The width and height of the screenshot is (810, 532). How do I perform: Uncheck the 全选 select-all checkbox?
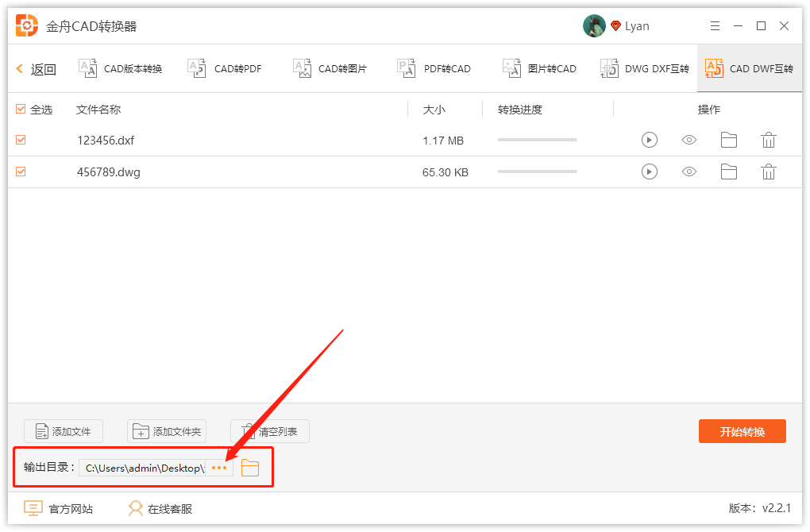pyautogui.click(x=20, y=109)
